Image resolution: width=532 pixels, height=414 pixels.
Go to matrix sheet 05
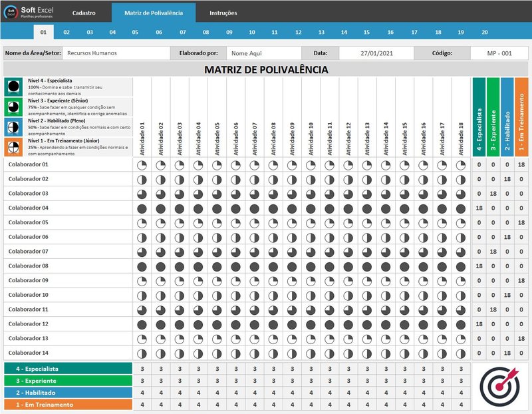(135, 32)
